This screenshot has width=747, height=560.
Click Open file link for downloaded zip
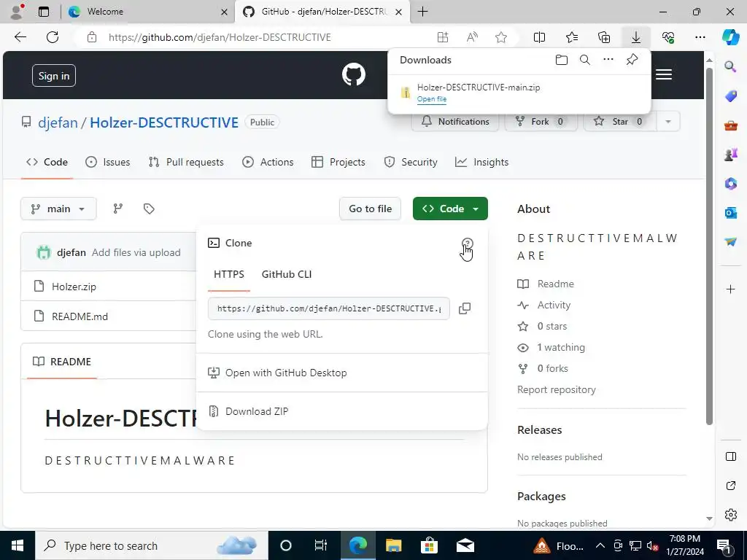pyautogui.click(x=432, y=99)
